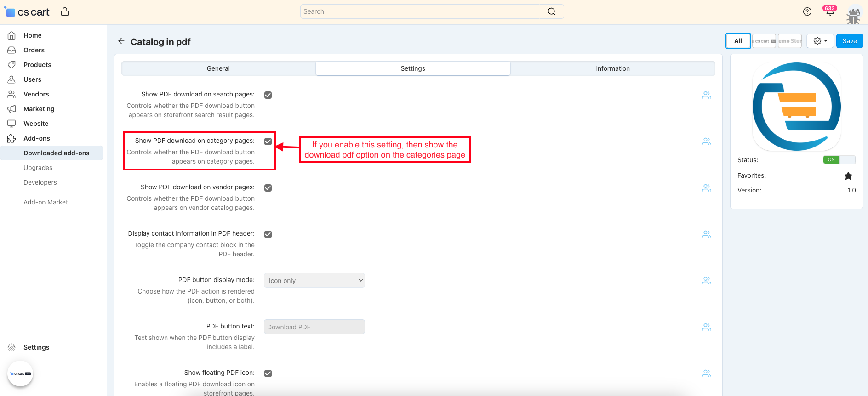
Task: Switch to the General tab
Action: [x=218, y=68]
